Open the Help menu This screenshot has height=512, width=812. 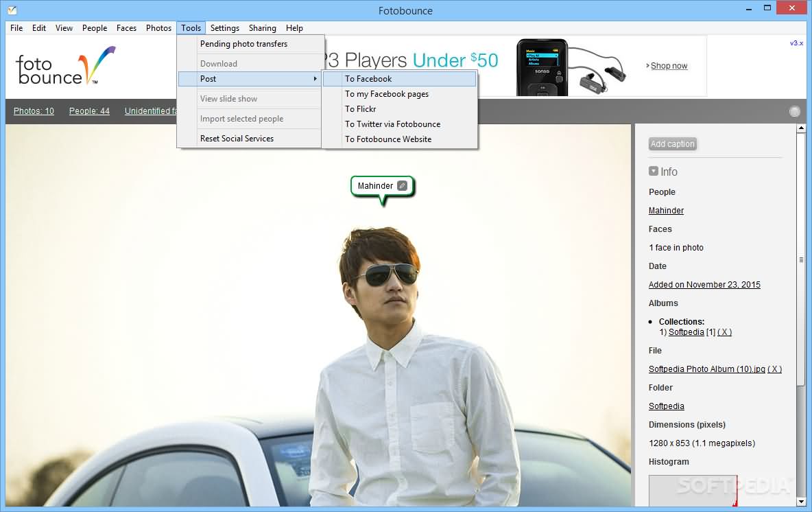point(294,28)
